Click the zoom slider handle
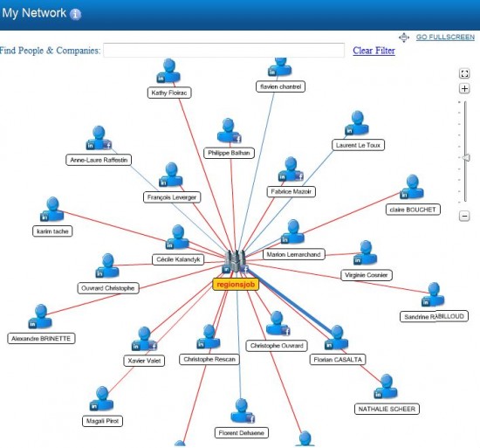Image resolution: width=480 pixels, height=448 pixels. click(x=466, y=158)
